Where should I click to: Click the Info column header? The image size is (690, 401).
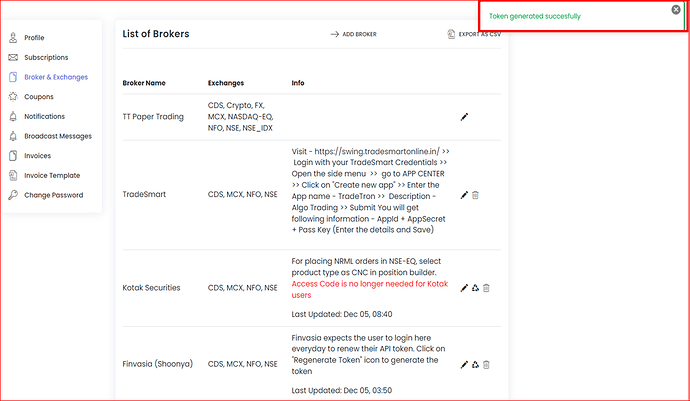pos(298,83)
